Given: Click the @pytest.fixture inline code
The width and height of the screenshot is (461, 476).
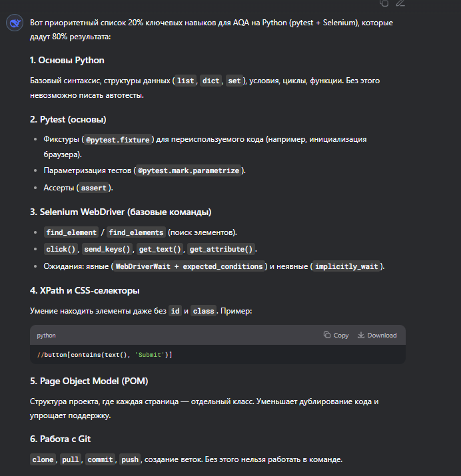Looking at the screenshot, I should tap(118, 140).
